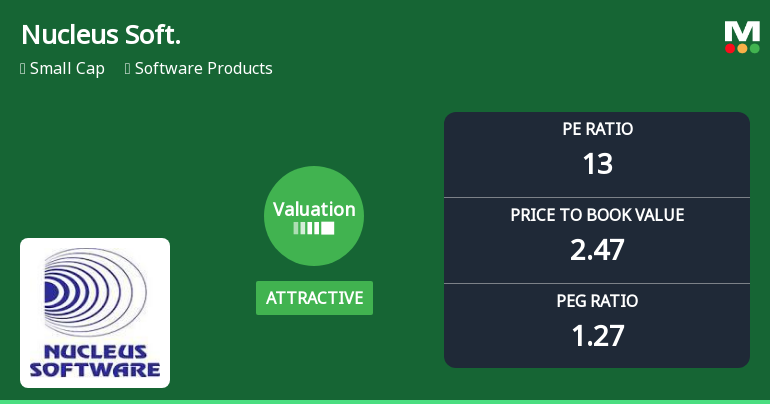The width and height of the screenshot is (770, 404).
Task: Click the price to book value 2.47
Action: coord(597,249)
